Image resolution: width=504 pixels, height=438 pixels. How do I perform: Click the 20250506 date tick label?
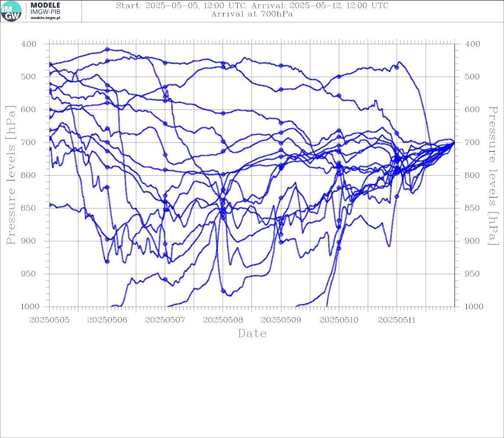tap(107, 320)
